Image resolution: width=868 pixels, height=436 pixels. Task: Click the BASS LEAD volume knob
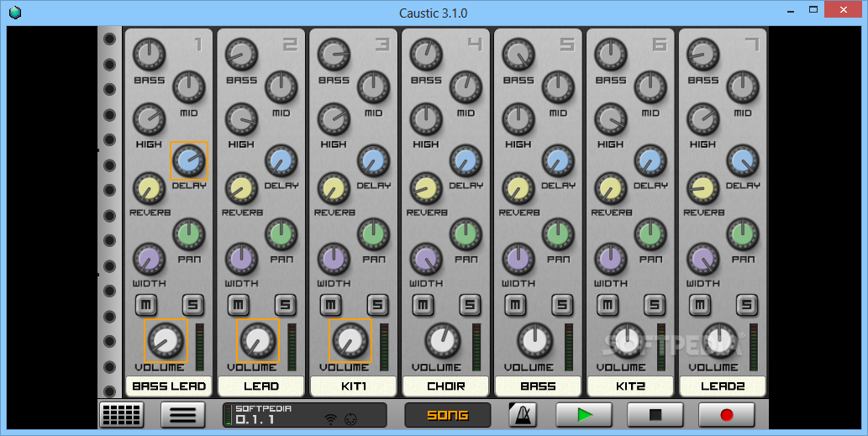pyautogui.click(x=166, y=340)
